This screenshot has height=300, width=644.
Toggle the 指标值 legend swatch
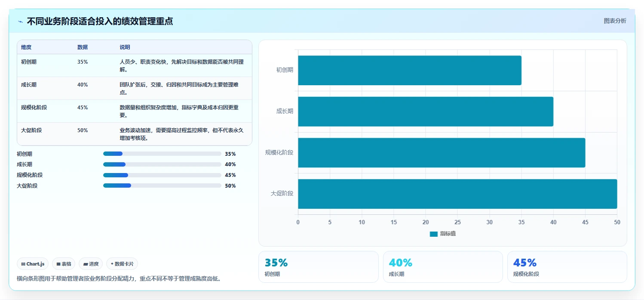(433, 234)
